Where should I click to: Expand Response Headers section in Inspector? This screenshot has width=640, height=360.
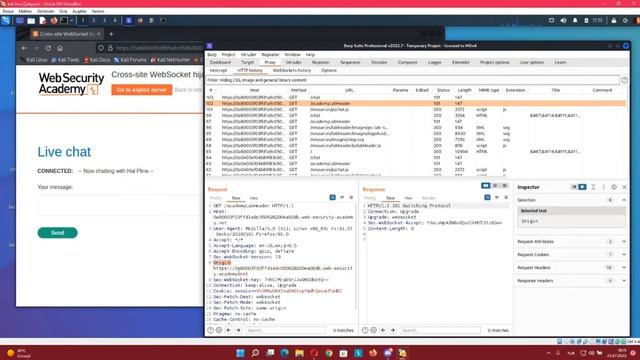click(624, 281)
